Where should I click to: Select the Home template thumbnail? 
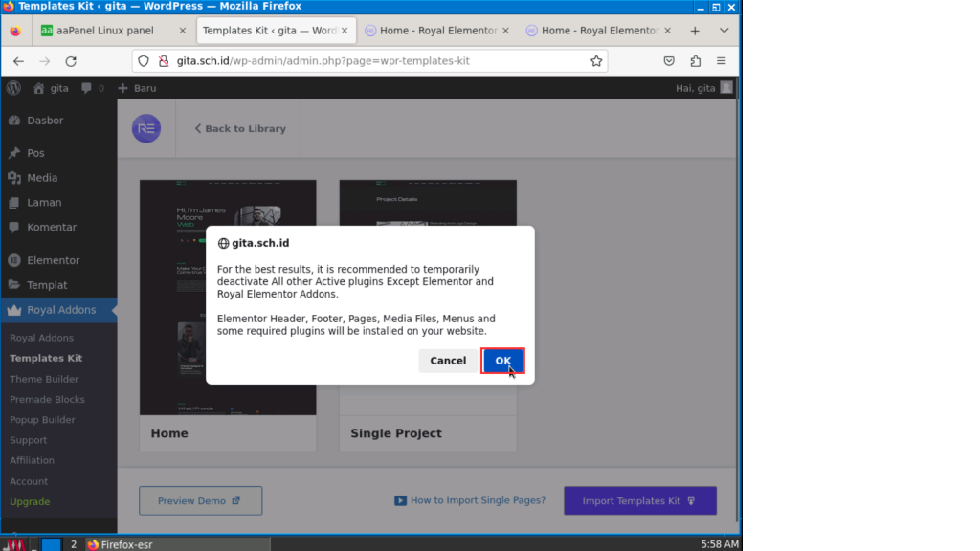(228, 297)
